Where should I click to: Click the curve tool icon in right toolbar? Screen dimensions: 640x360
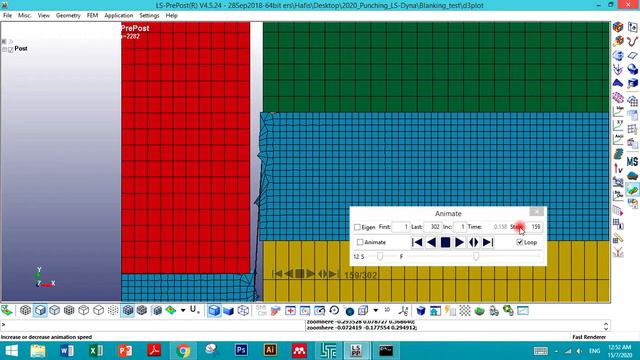pos(632,41)
